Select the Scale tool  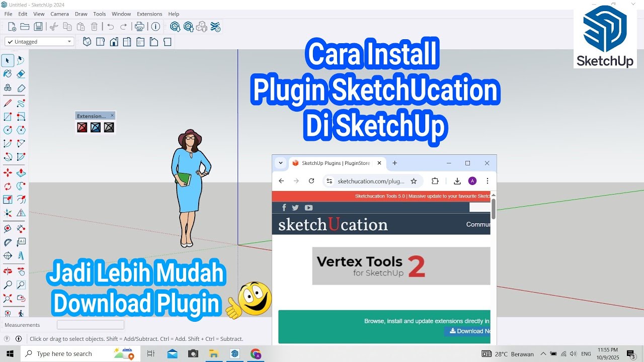pyautogui.click(x=8, y=200)
